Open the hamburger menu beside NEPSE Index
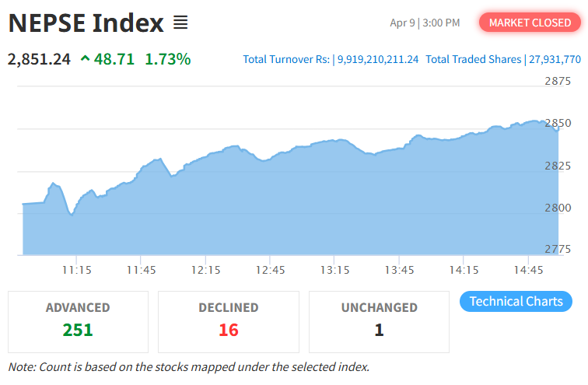The image size is (588, 385). click(x=180, y=23)
